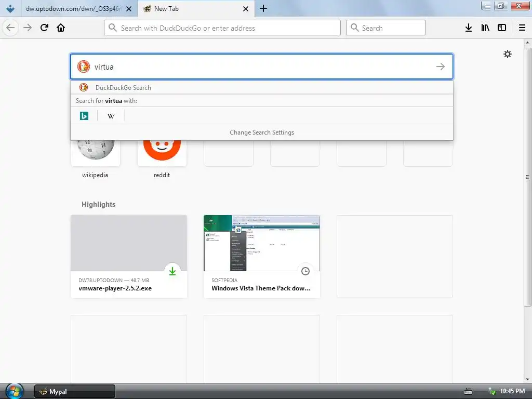The image size is (532, 399).
Task: Click the Highlights section heading
Action: (98, 204)
